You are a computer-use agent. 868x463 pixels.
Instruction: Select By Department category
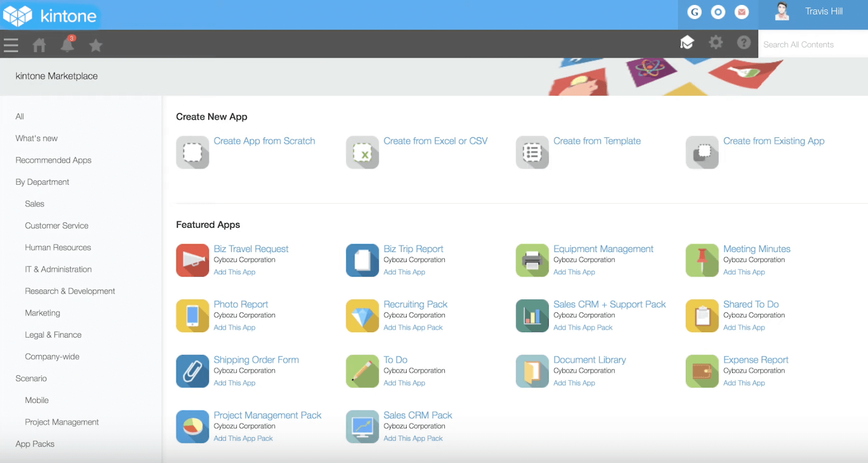43,182
